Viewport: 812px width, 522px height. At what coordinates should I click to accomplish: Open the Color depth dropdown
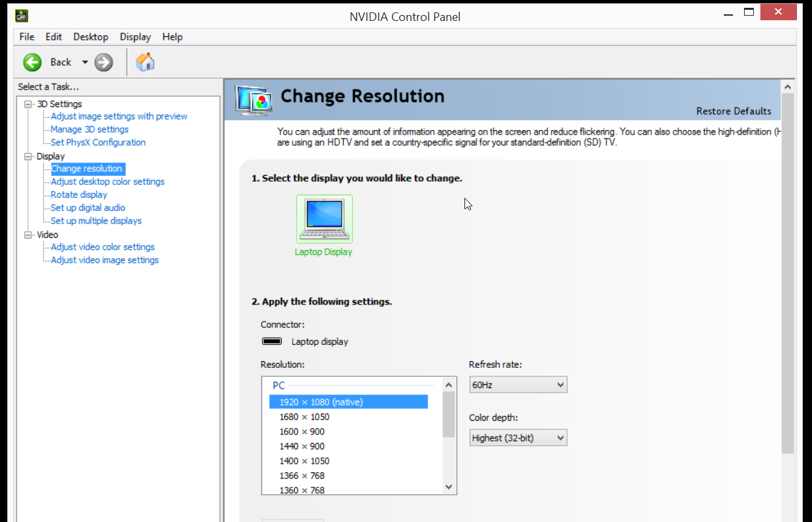click(518, 438)
